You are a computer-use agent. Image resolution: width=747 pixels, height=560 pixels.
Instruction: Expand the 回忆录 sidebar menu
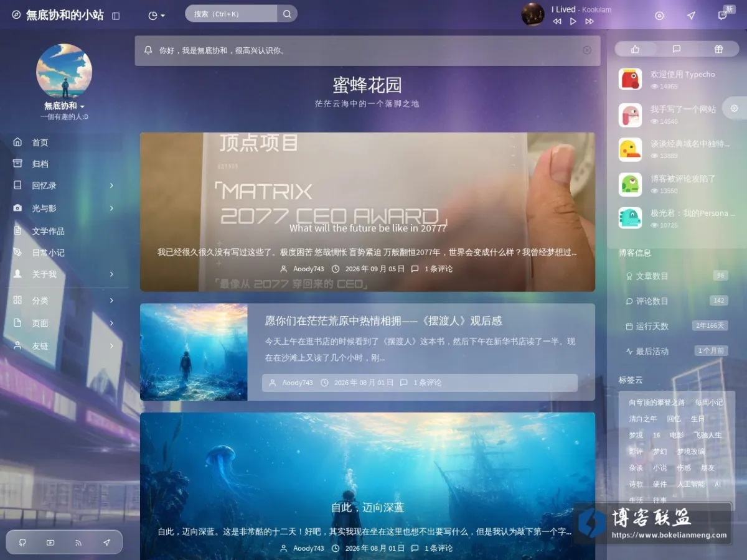64,185
